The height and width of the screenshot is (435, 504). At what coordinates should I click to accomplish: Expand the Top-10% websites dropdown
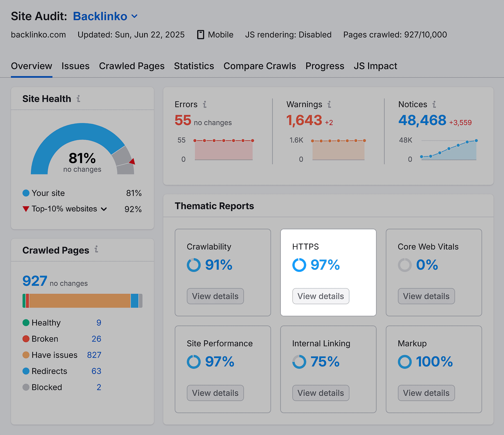pos(104,209)
